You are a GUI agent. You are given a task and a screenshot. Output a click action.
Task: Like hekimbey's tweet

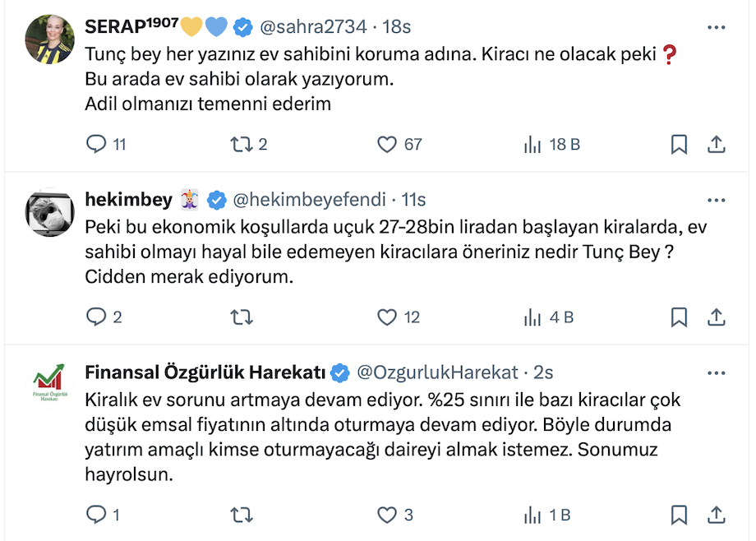coord(387,317)
